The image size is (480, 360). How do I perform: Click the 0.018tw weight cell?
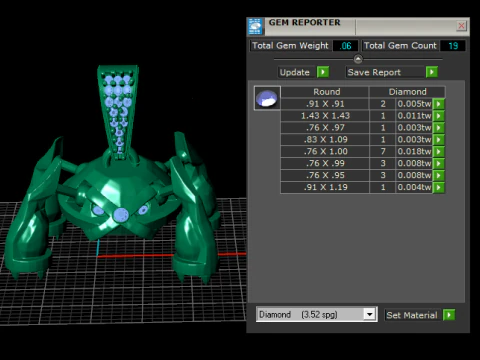414,152
